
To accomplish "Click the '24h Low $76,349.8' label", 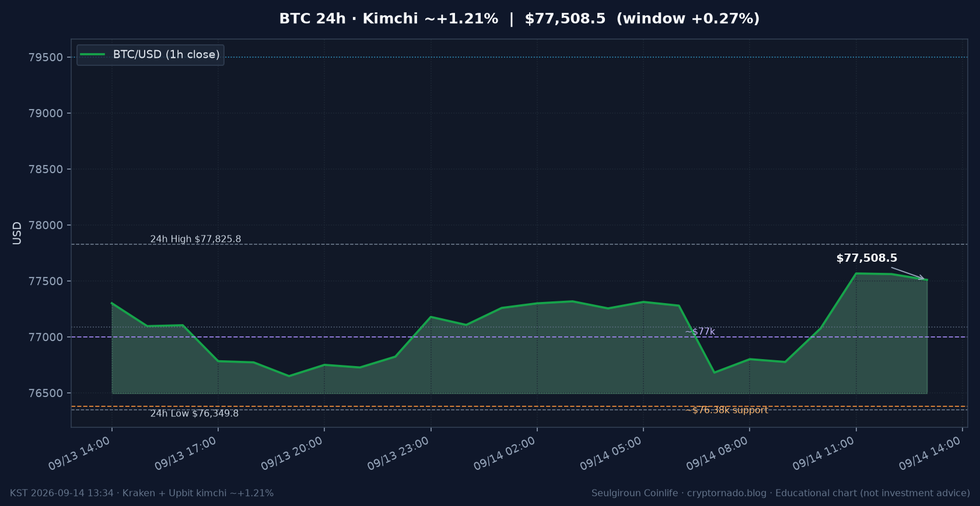I will 194,413.
